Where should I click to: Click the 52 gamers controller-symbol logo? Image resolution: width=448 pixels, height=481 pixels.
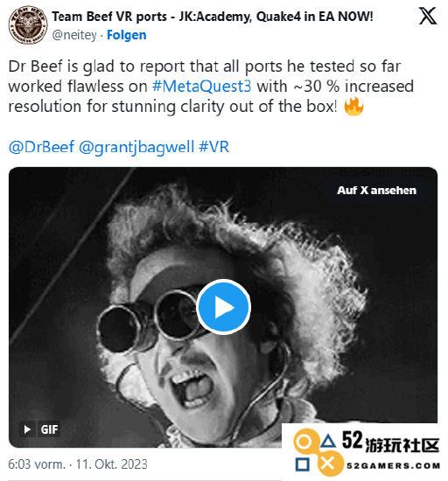click(x=318, y=452)
